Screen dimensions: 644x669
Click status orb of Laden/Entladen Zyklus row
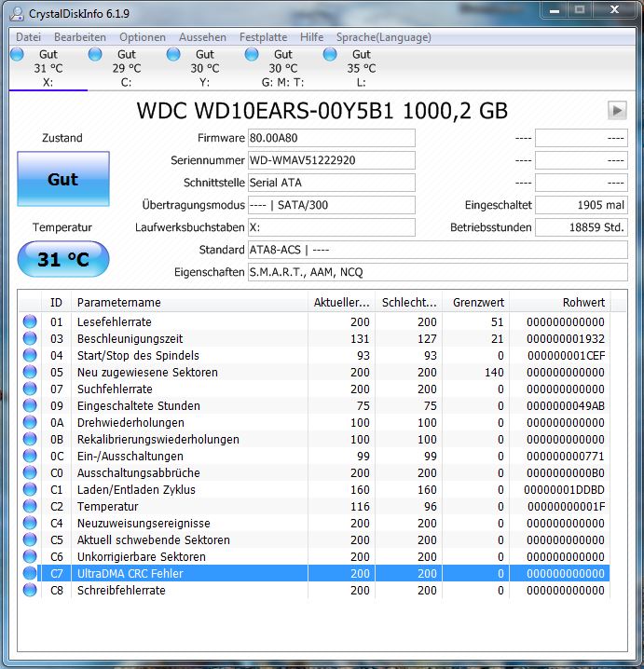tap(30, 489)
